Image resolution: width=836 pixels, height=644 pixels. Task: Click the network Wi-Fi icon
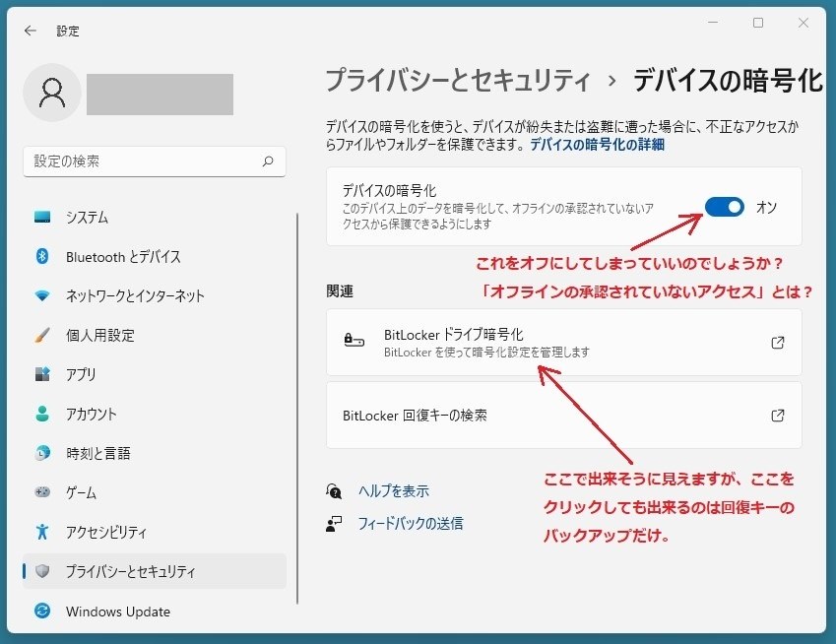click(42, 295)
